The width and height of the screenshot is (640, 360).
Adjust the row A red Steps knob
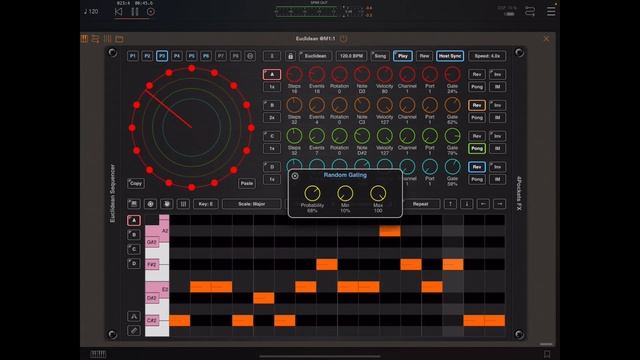pyautogui.click(x=294, y=74)
